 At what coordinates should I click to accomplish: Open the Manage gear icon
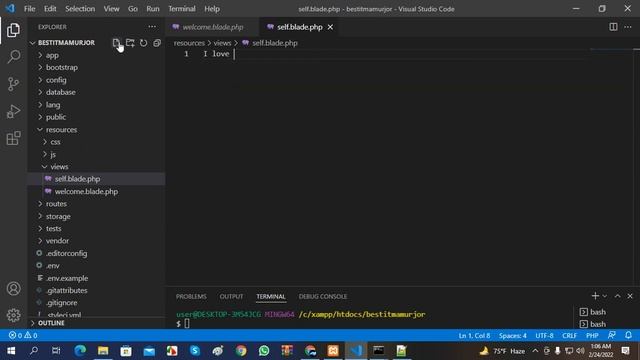[13, 315]
